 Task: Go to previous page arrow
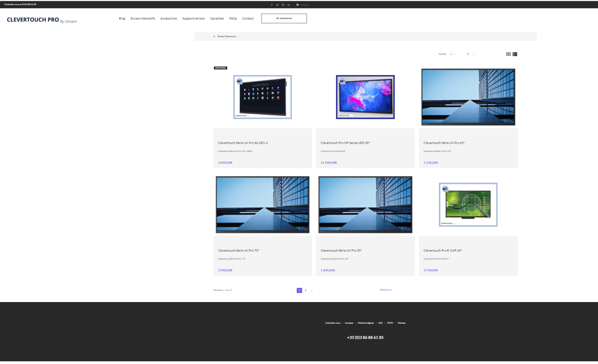(x=293, y=291)
